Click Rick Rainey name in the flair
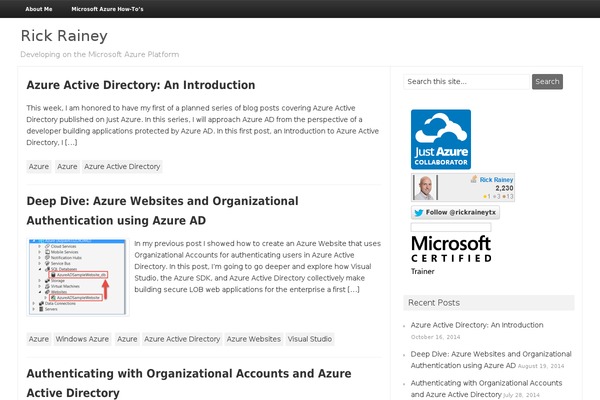The image size is (600, 400). (496, 180)
